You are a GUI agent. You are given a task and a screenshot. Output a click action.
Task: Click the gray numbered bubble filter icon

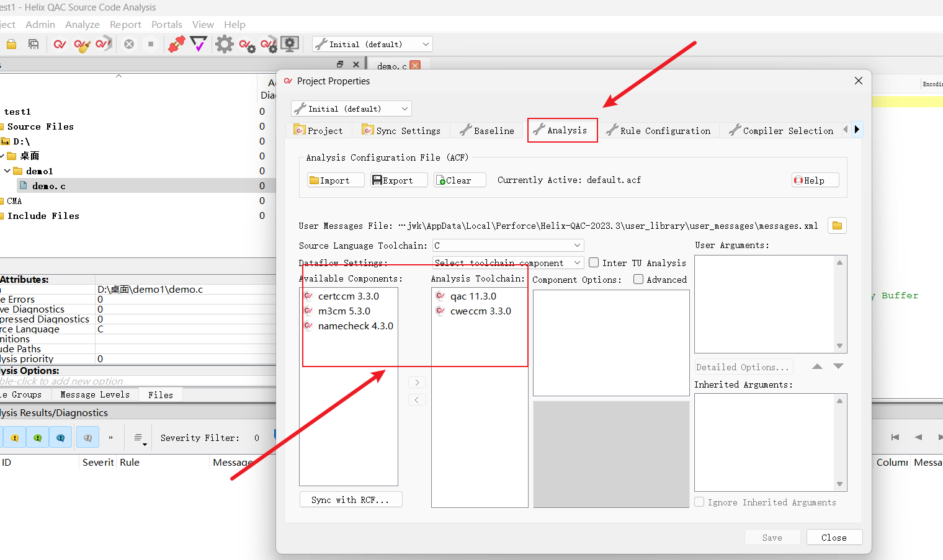point(87,438)
